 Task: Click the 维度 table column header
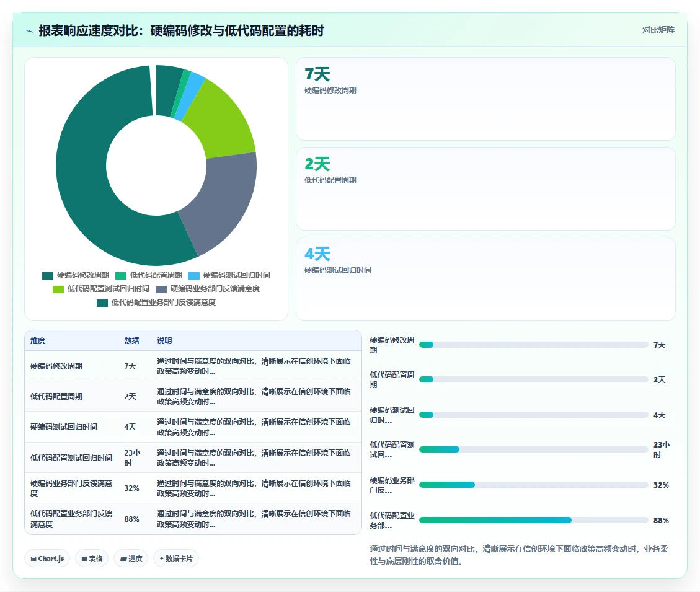point(38,341)
